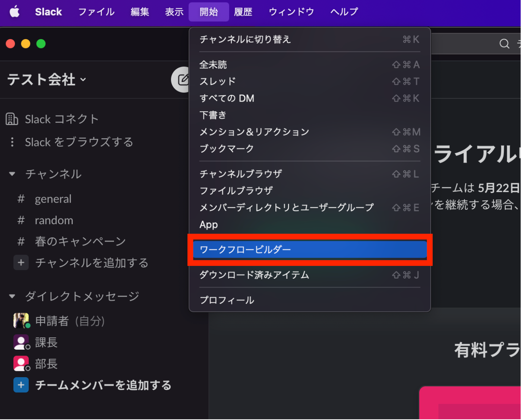The height and width of the screenshot is (420, 521).
Task: Click inside the search field
Action: click(x=476, y=44)
